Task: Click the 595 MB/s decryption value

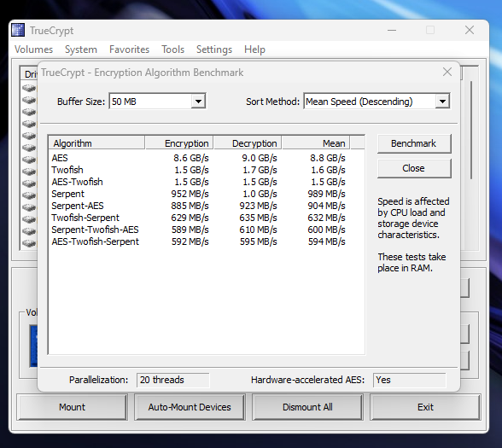Action: 258,241
